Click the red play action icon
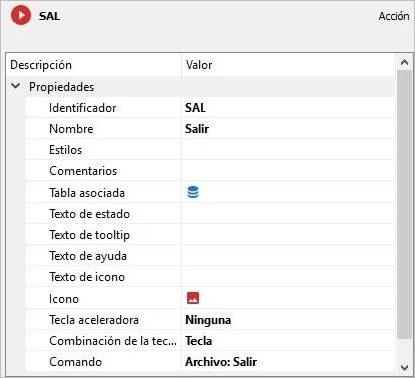The height and width of the screenshot is (378, 415). pyautogui.click(x=21, y=15)
